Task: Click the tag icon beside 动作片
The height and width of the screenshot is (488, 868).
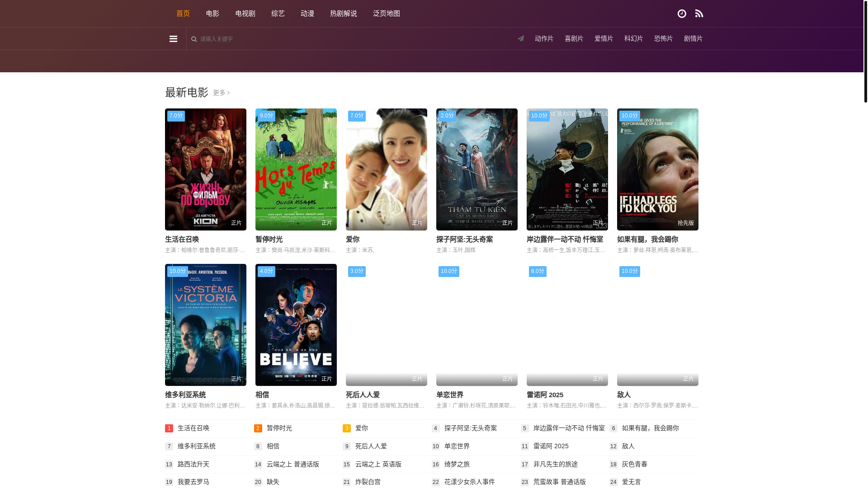Action: point(521,38)
